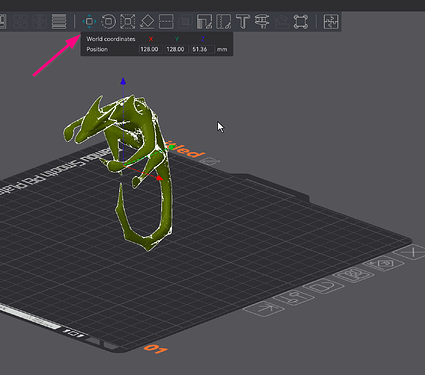425x375 pixels.
Task: Select the Cut tool
Action: pos(166,22)
